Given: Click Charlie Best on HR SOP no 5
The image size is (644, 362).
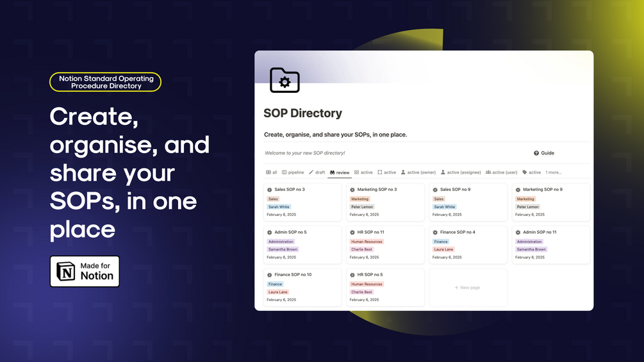Looking at the screenshot, I should tap(362, 292).
